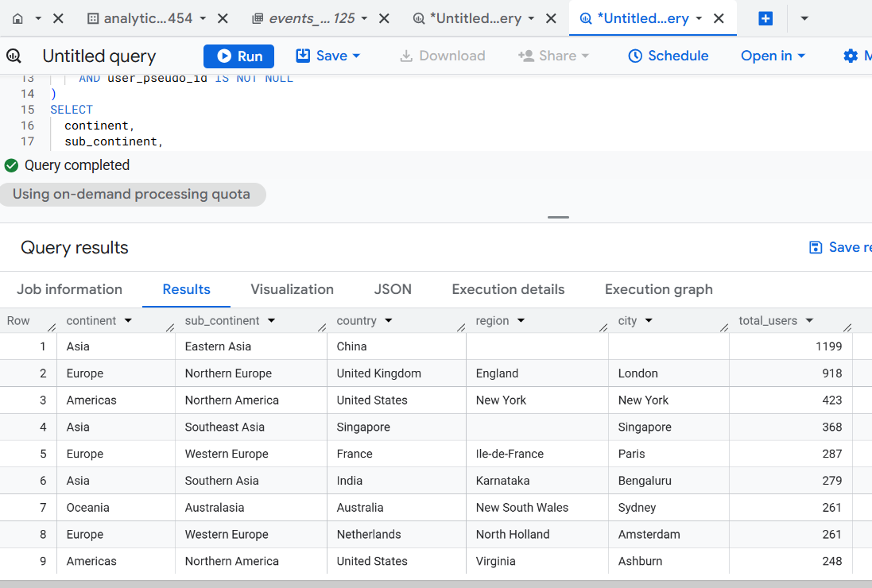Click the on-demand processing quota chip
This screenshot has height=588, width=872.
click(132, 194)
